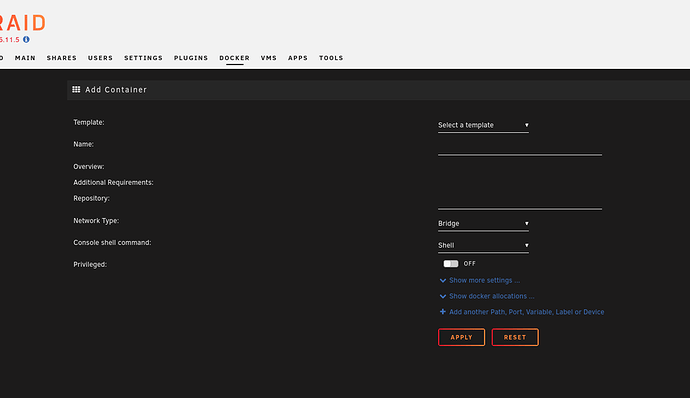Click the Template label

tap(89, 122)
